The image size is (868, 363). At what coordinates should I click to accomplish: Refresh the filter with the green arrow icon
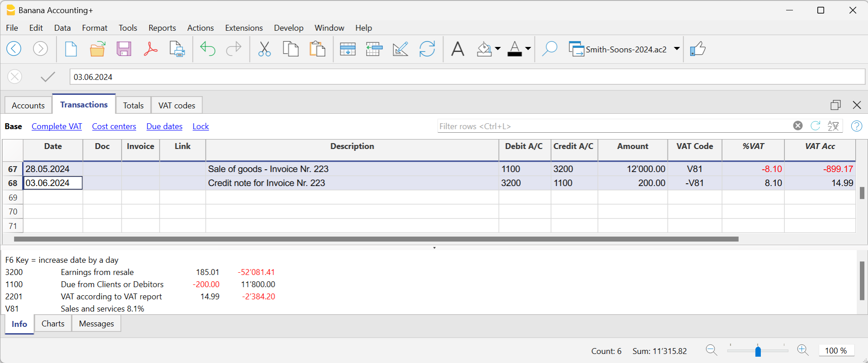816,126
